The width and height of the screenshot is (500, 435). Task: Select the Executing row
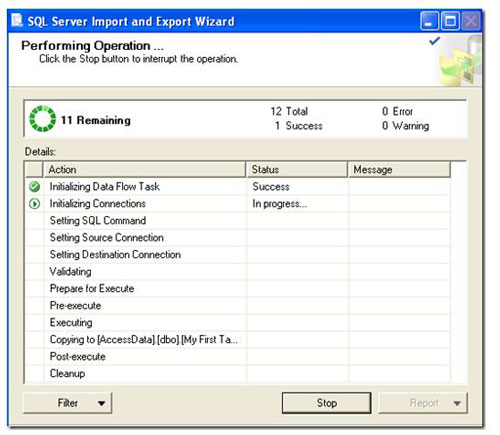click(x=238, y=322)
